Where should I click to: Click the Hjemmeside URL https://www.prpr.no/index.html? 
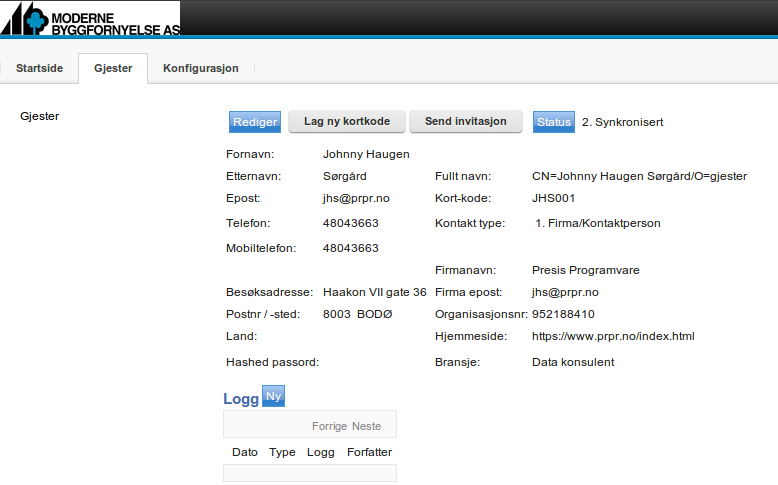coord(613,336)
